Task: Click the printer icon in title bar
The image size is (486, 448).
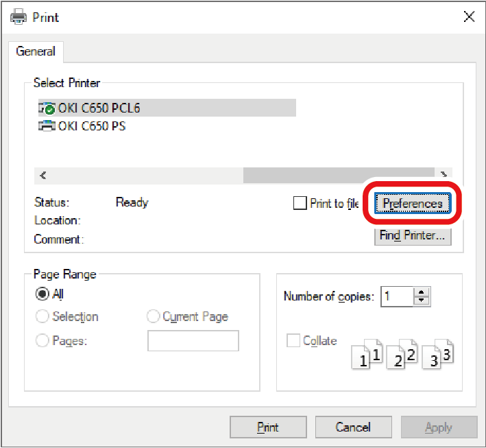Action: [x=19, y=16]
